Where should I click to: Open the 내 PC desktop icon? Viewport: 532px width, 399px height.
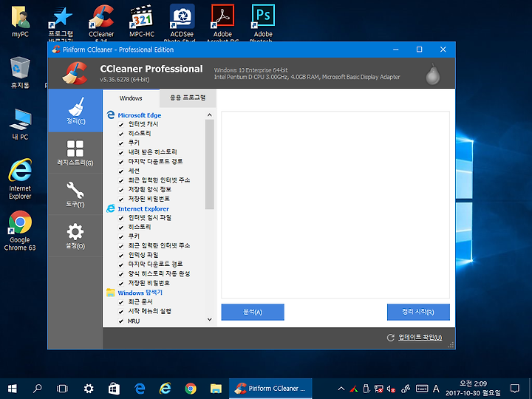(x=20, y=125)
